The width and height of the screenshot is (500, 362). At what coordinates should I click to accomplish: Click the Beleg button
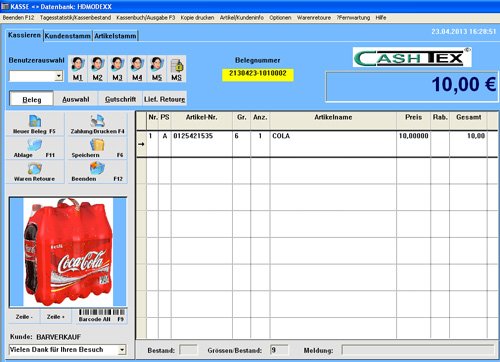click(32, 99)
